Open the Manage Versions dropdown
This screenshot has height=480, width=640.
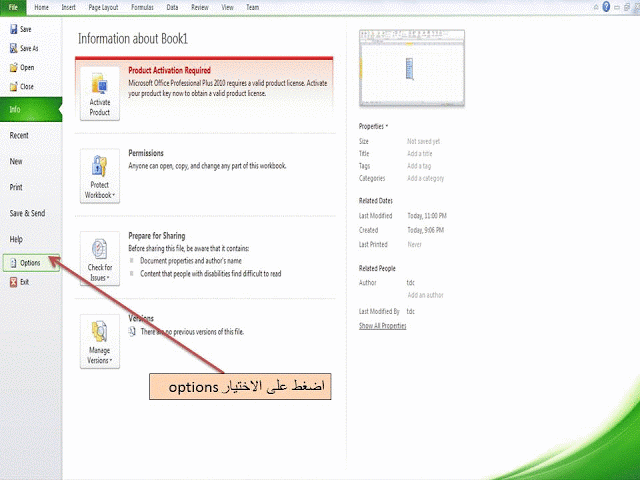click(100, 342)
